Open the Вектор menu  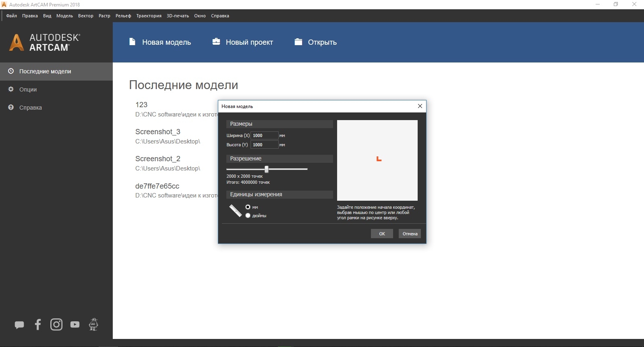click(86, 16)
